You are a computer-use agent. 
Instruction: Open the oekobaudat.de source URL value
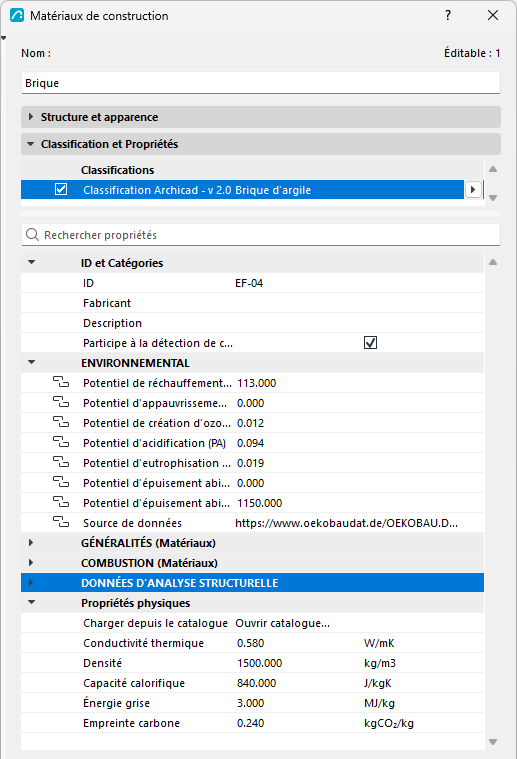[x=347, y=523]
